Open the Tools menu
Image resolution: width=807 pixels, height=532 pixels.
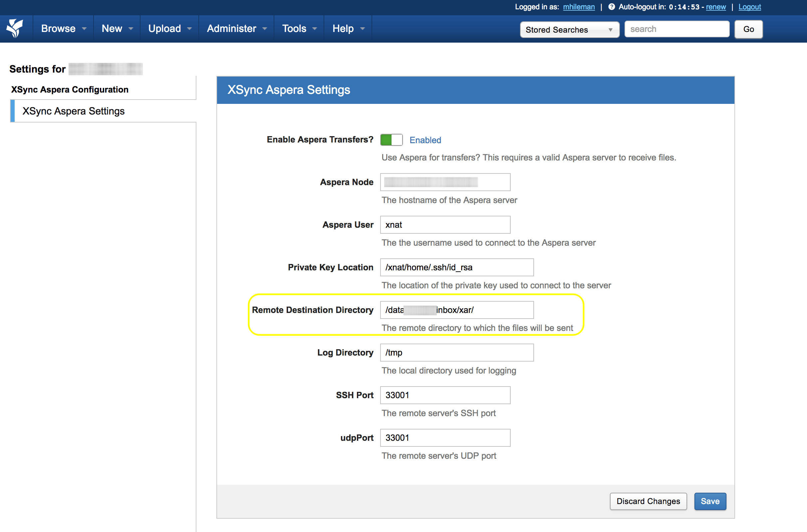pos(299,29)
